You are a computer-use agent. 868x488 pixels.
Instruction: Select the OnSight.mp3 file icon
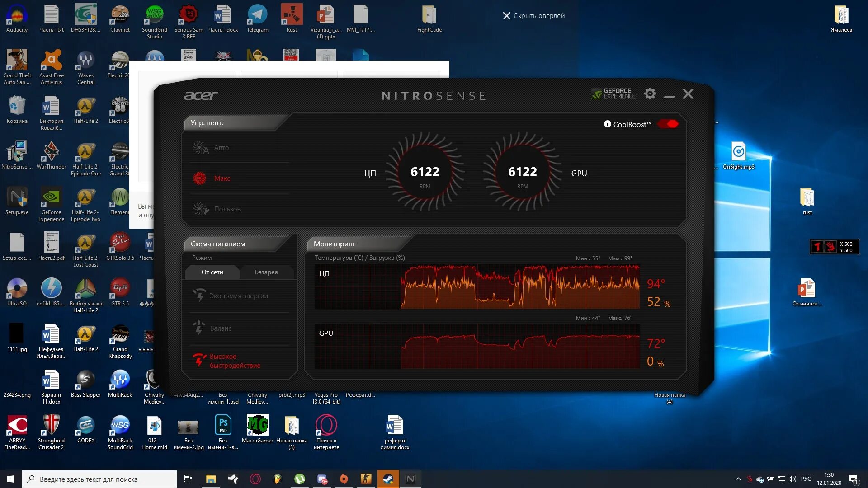pos(738,156)
